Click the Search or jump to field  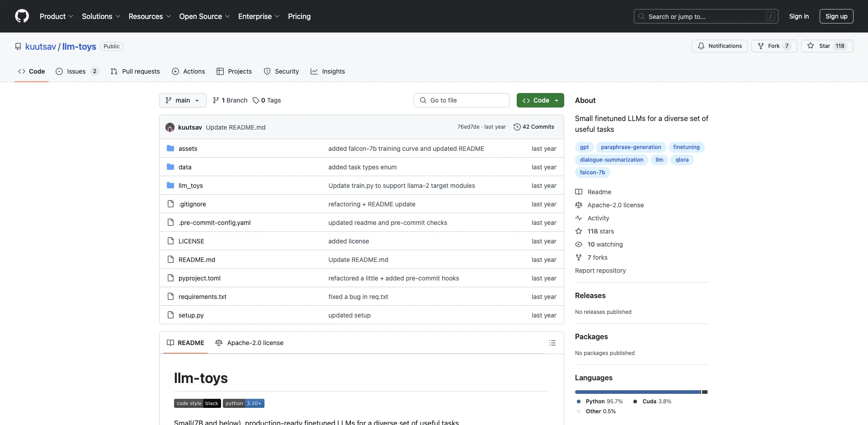point(706,16)
